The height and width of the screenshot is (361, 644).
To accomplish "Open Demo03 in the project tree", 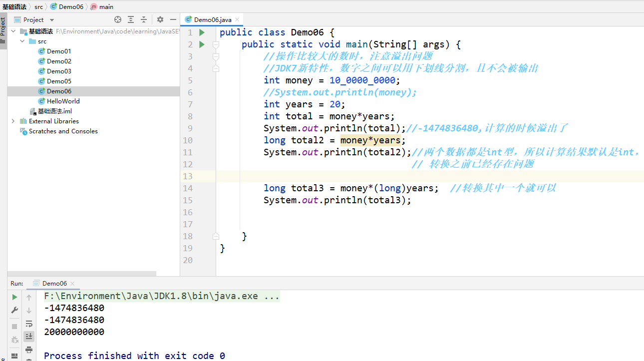I will coord(59,71).
